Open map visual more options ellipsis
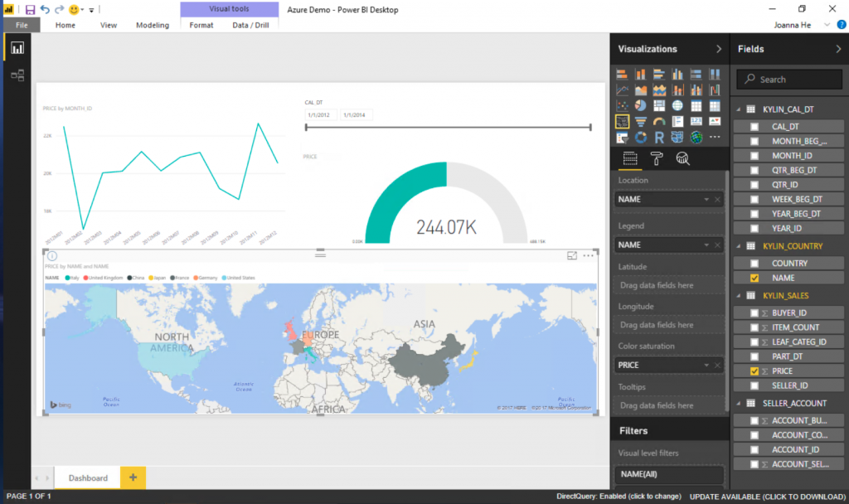Screen dimensions: 849x504 coord(588,255)
